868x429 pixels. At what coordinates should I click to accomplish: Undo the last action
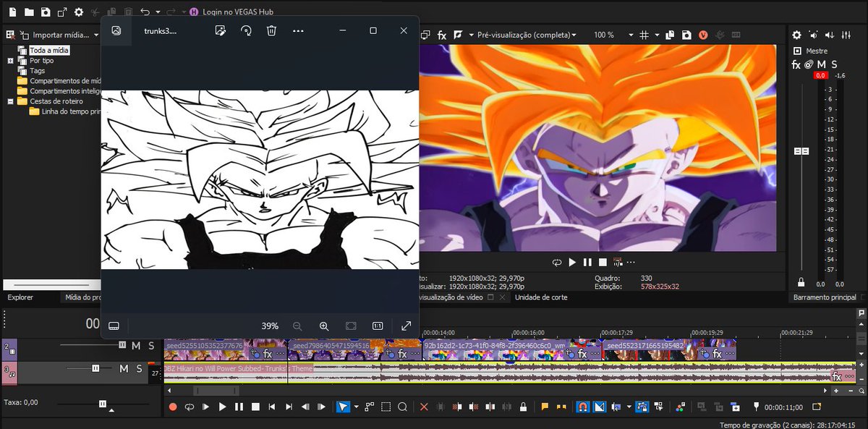coord(145,12)
